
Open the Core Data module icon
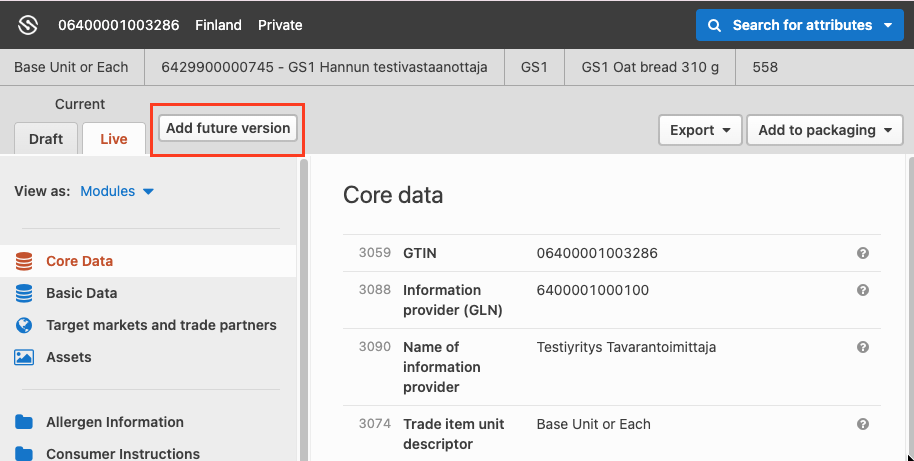pyautogui.click(x=24, y=261)
